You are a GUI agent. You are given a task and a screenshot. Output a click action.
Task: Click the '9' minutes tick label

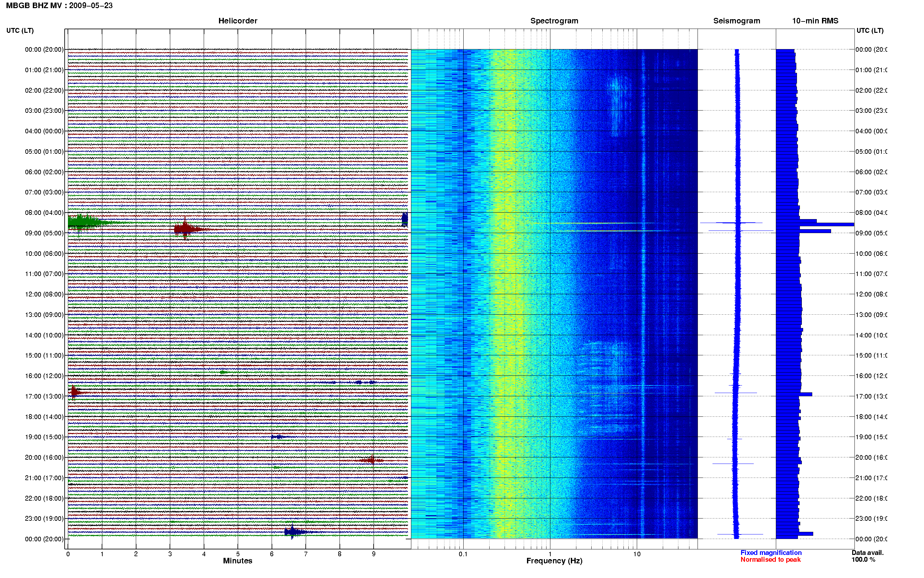(x=374, y=554)
